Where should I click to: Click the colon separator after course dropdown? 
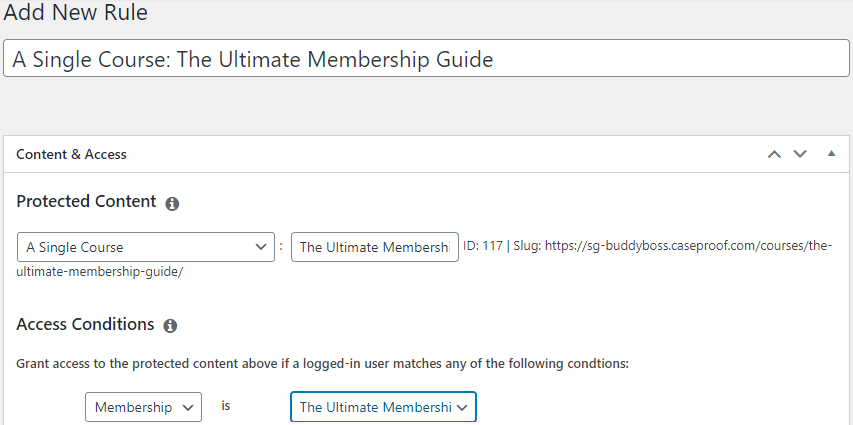click(x=281, y=247)
